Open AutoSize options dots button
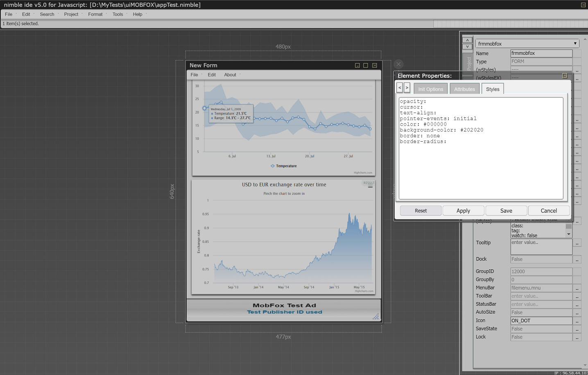Image resolution: width=588 pixels, height=375 pixels. [577, 313]
